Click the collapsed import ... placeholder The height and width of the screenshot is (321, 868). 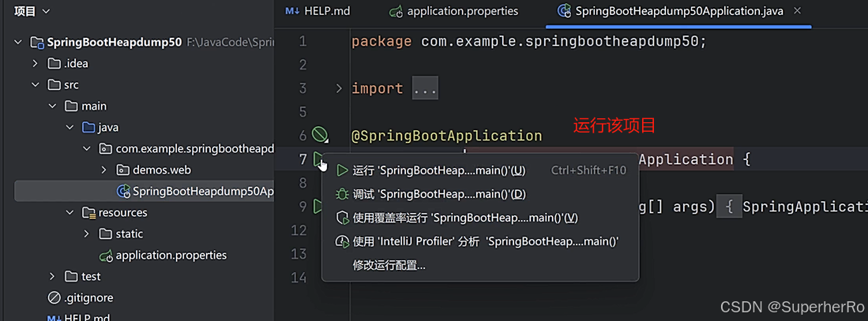pos(425,88)
